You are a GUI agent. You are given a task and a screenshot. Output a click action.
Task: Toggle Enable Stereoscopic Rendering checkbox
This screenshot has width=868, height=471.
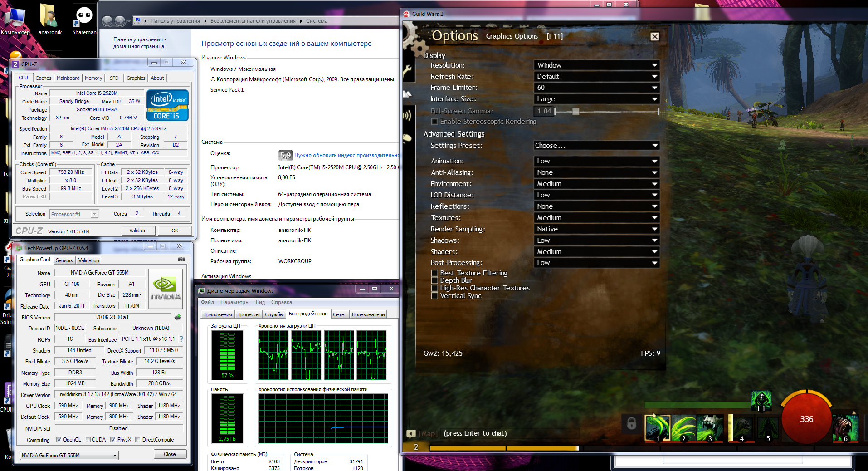(434, 122)
